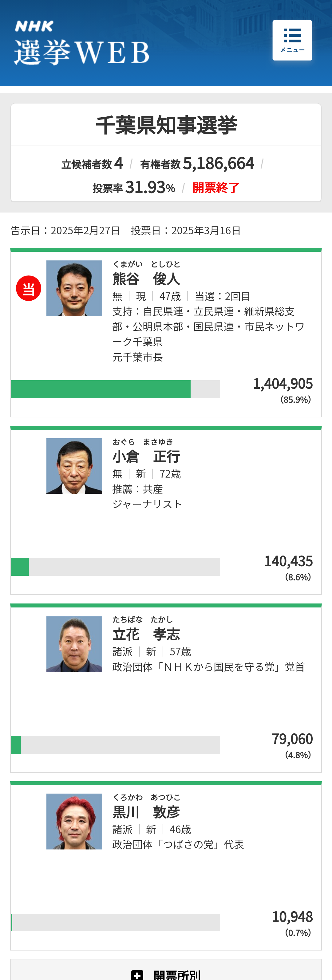Click the plus icon beside 開票所別
The image size is (332, 980).
pos(137,975)
